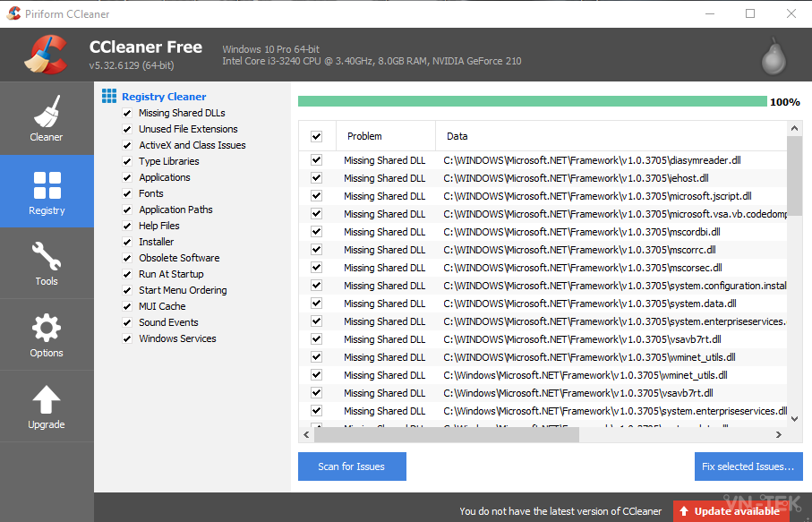This screenshot has width=812, height=522.
Task: Select the system.configuration.install path row
Action: click(543, 286)
